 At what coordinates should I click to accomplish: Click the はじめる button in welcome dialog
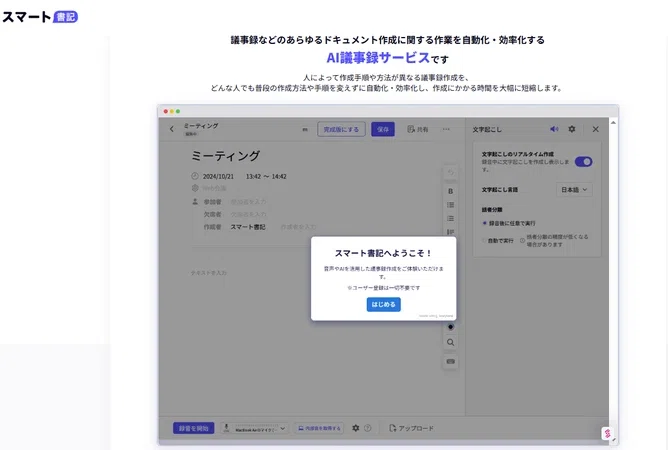(383, 304)
